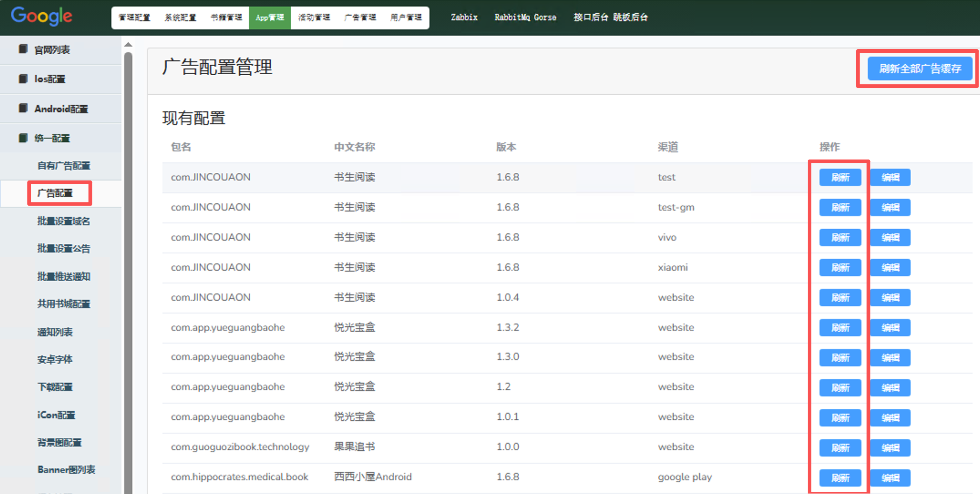Select 自有广告配置 in sidebar
This screenshot has width=980, height=494.
pyautogui.click(x=63, y=165)
